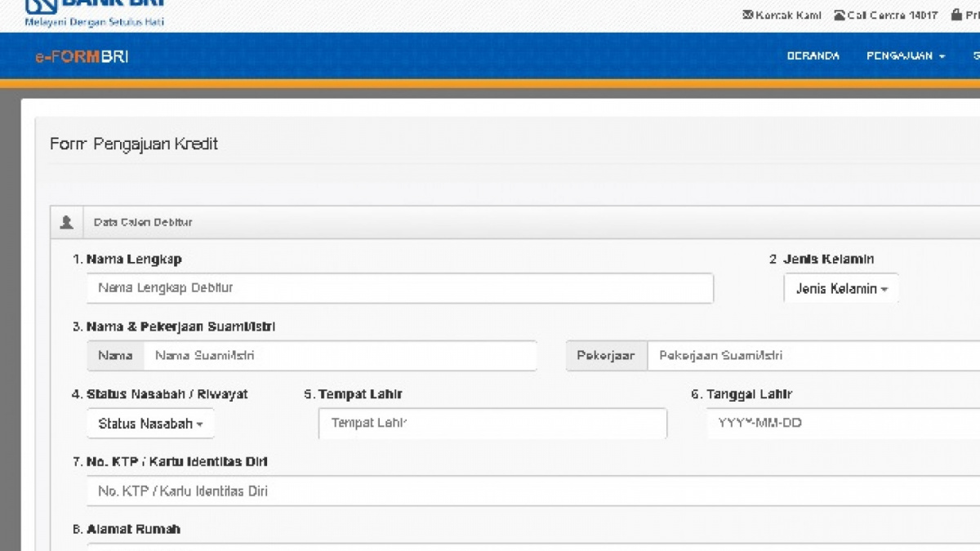
Task: Click the Nama Suami/Istri input field
Action: click(340, 356)
